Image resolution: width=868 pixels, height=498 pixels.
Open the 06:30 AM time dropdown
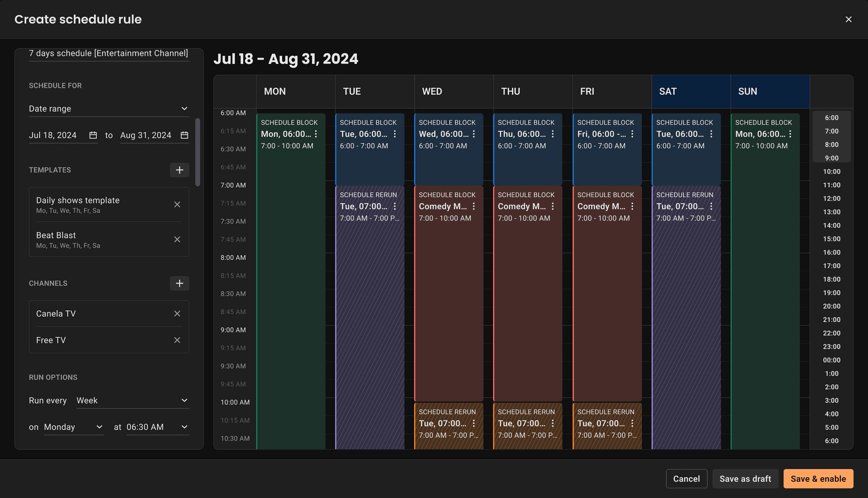[x=157, y=427]
